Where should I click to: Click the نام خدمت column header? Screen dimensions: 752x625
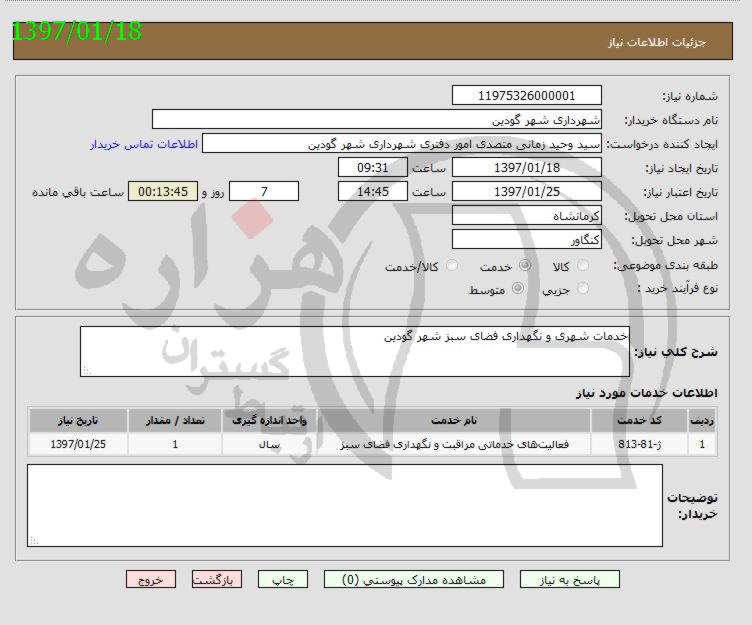point(454,421)
